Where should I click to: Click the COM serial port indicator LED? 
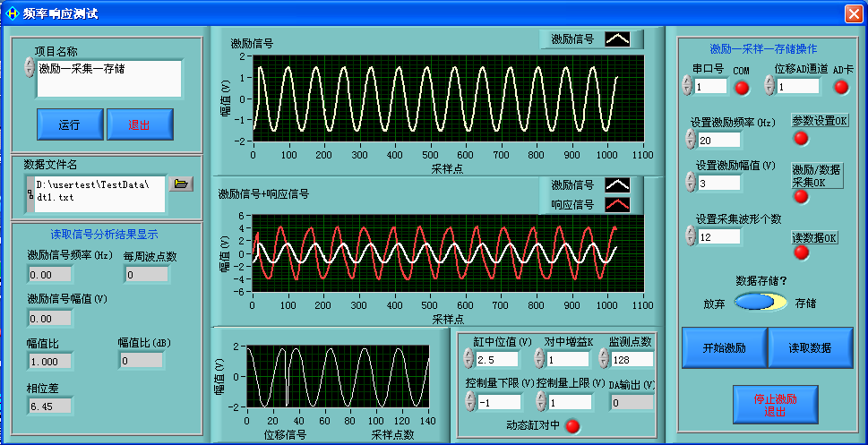point(742,87)
